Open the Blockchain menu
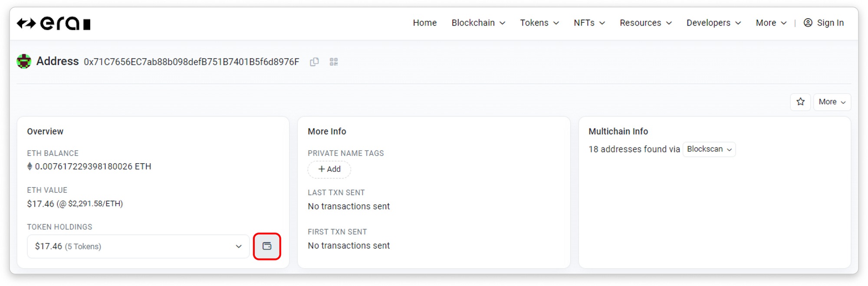The height and width of the screenshot is (286, 868). pos(478,23)
